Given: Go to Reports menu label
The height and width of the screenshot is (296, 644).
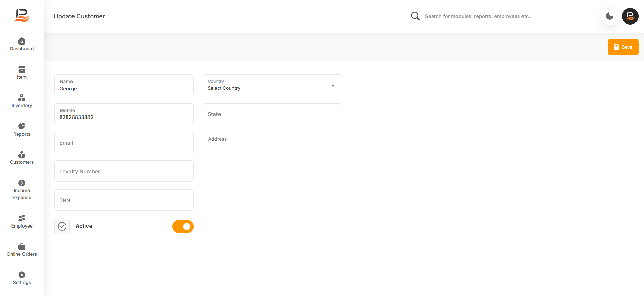Looking at the screenshot, I should click(x=22, y=134).
